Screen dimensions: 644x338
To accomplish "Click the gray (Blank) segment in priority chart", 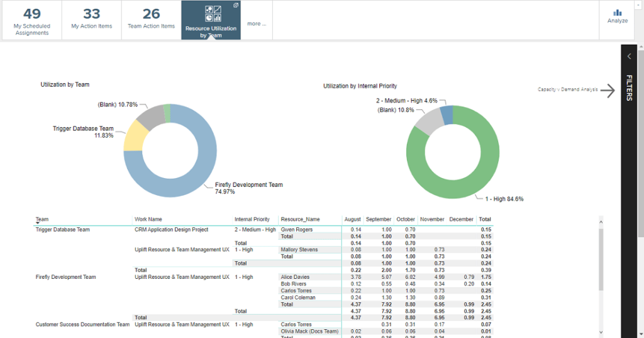I will pos(428,121).
